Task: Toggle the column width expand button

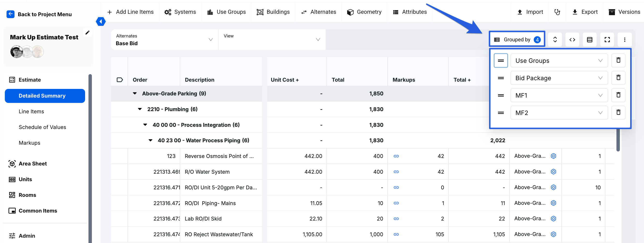Action: click(572, 40)
